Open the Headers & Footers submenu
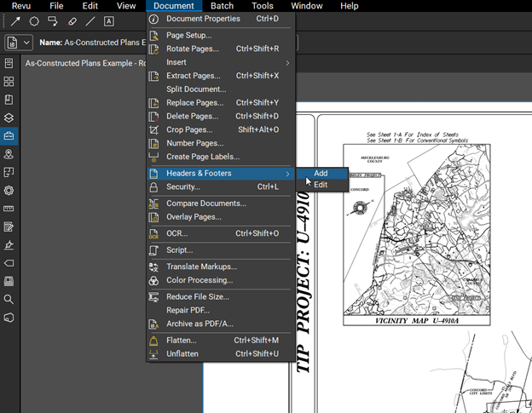 (x=220, y=174)
